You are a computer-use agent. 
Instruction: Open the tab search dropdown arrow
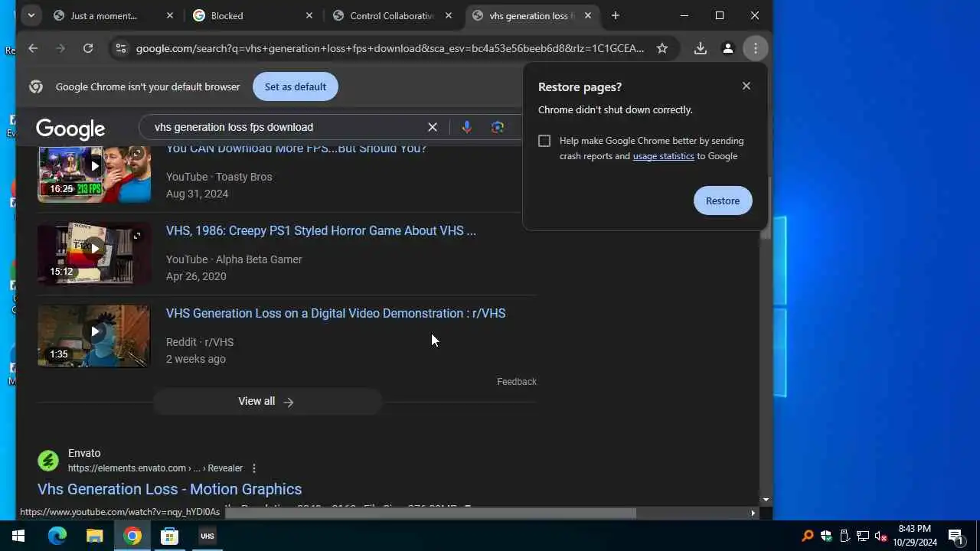click(x=31, y=15)
